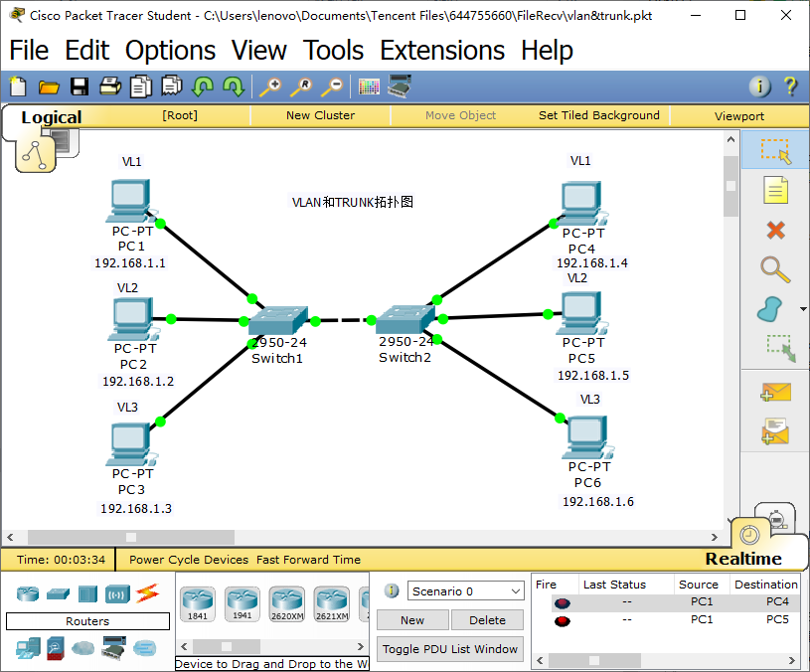This screenshot has height=672, width=810.
Task: Fire the PC1 to PC4 PDU
Action: click(563, 602)
